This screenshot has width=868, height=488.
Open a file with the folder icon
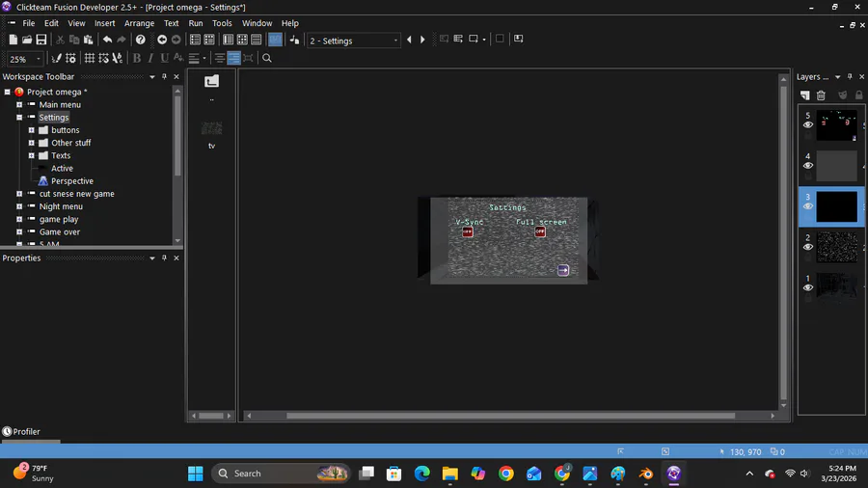tap(27, 40)
